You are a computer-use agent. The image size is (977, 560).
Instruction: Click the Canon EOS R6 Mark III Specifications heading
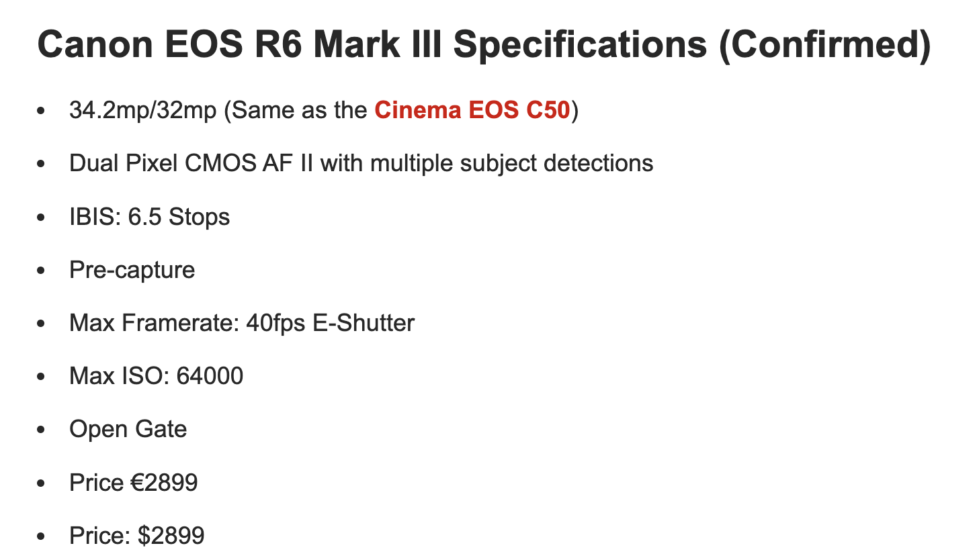click(x=484, y=45)
